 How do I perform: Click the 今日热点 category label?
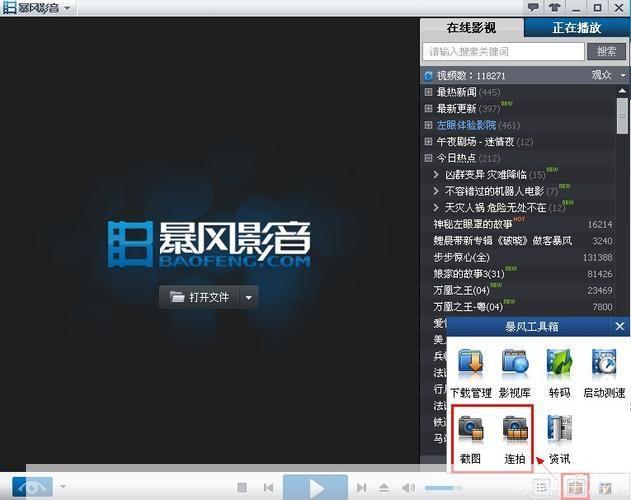coord(456,158)
